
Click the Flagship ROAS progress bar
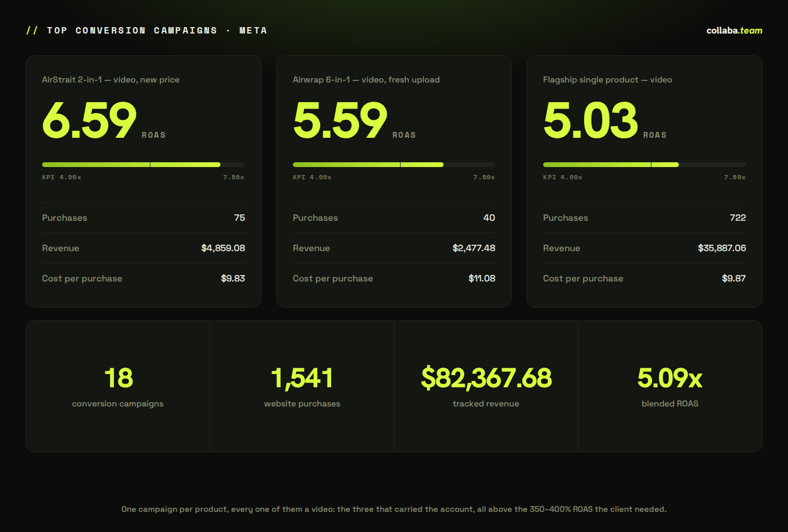coord(644,165)
